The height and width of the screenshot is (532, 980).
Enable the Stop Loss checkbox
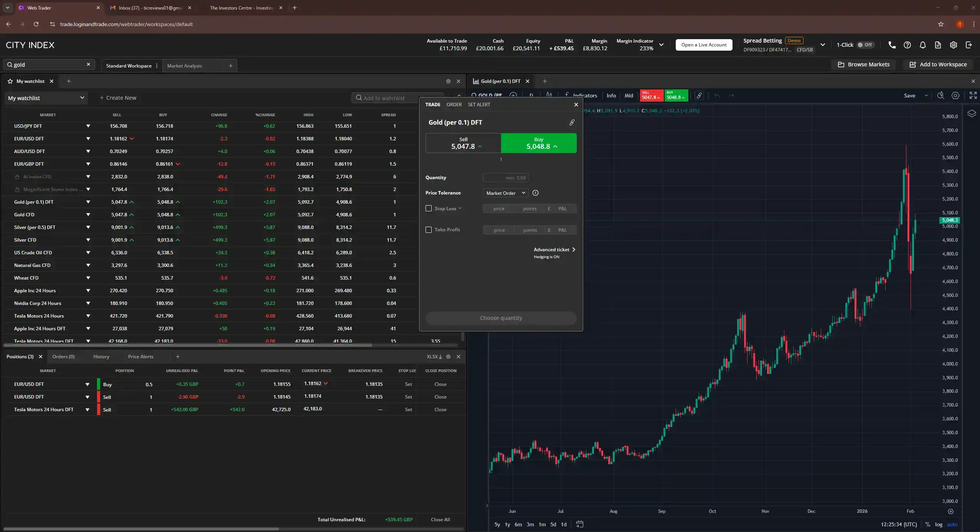point(428,208)
